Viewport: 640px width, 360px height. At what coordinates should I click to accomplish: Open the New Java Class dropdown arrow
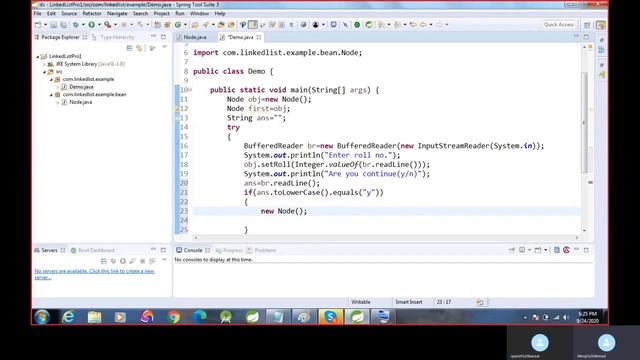(x=185, y=25)
